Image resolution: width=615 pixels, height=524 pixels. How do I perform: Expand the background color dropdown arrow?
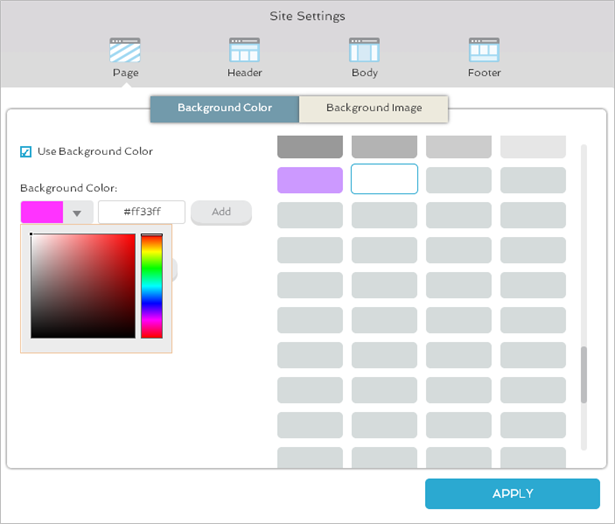(x=77, y=213)
